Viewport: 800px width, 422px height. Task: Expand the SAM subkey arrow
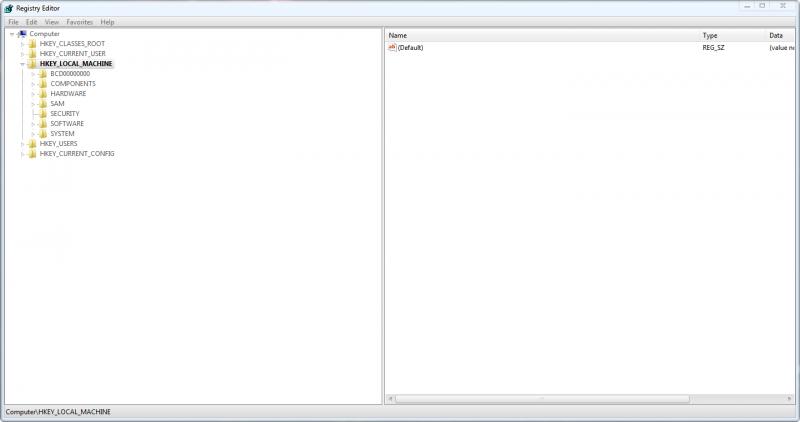click(33, 104)
